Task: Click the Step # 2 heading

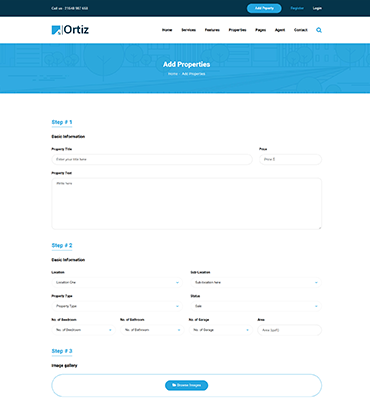Action: click(62, 245)
